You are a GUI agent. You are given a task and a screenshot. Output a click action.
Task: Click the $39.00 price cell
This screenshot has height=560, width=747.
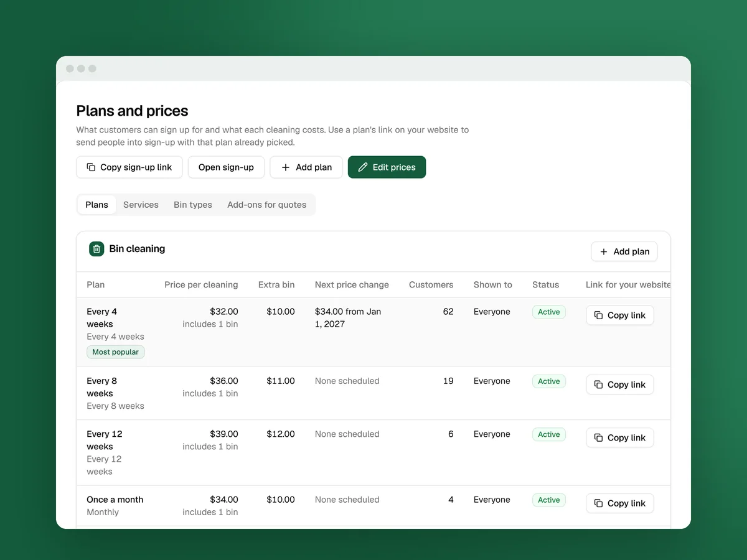[x=224, y=434]
